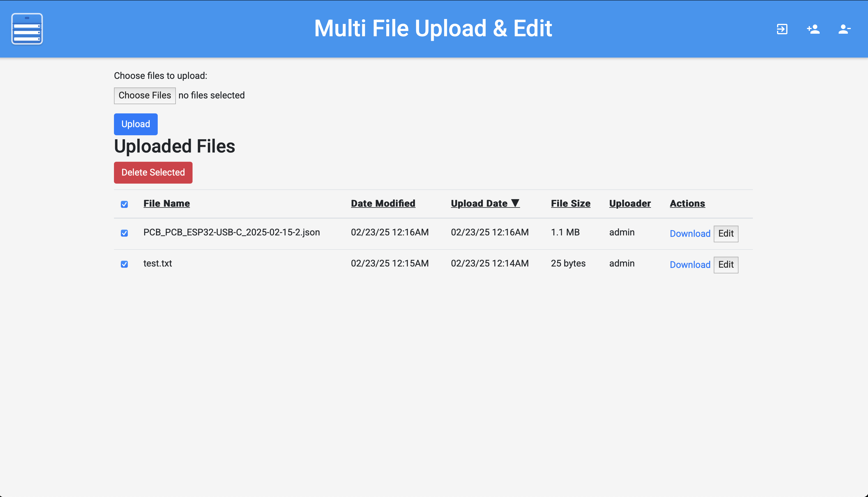Sort by File Size header
The image size is (868, 497).
coord(570,203)
